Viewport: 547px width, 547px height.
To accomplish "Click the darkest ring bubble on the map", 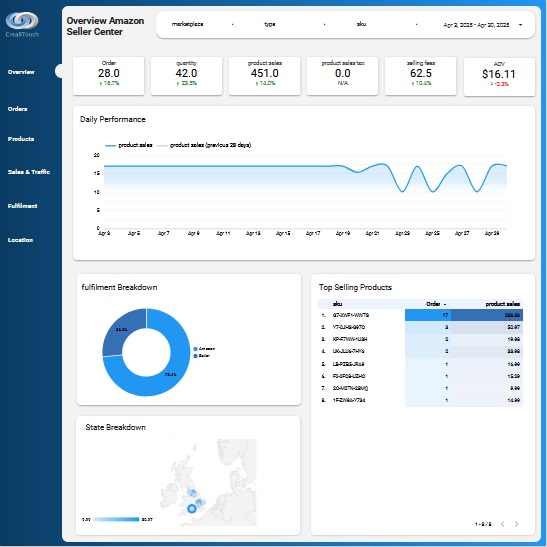I will [192, 509].
